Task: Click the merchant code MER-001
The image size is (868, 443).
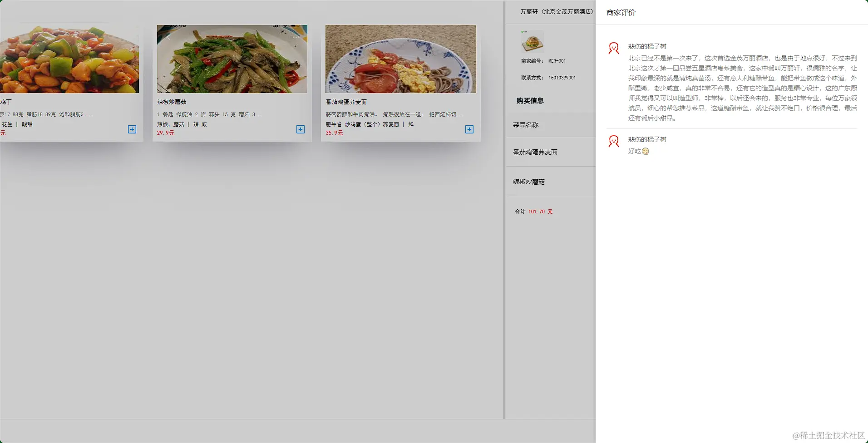Action: (557, 61)
